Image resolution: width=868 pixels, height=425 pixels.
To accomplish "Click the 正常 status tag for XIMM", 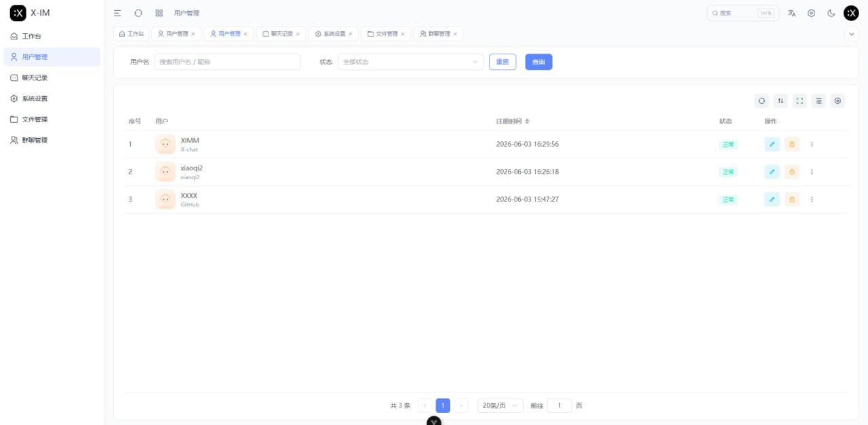I will (x=728, y=144).
